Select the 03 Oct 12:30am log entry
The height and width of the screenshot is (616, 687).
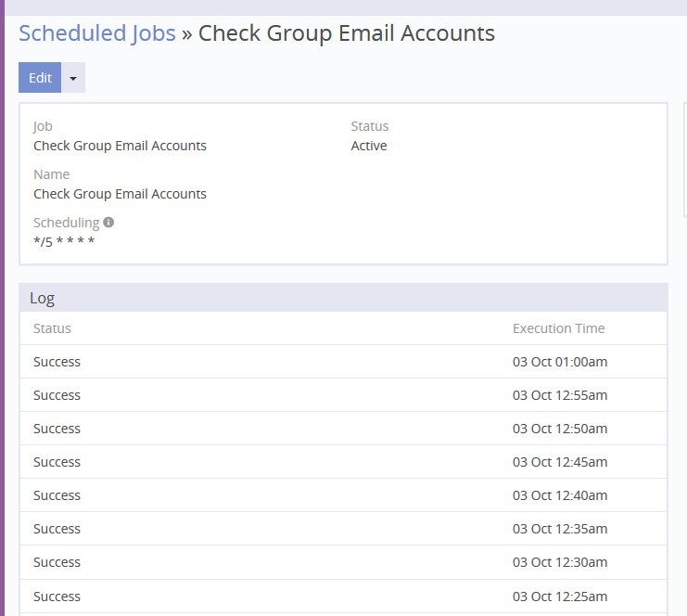[560, 562]
